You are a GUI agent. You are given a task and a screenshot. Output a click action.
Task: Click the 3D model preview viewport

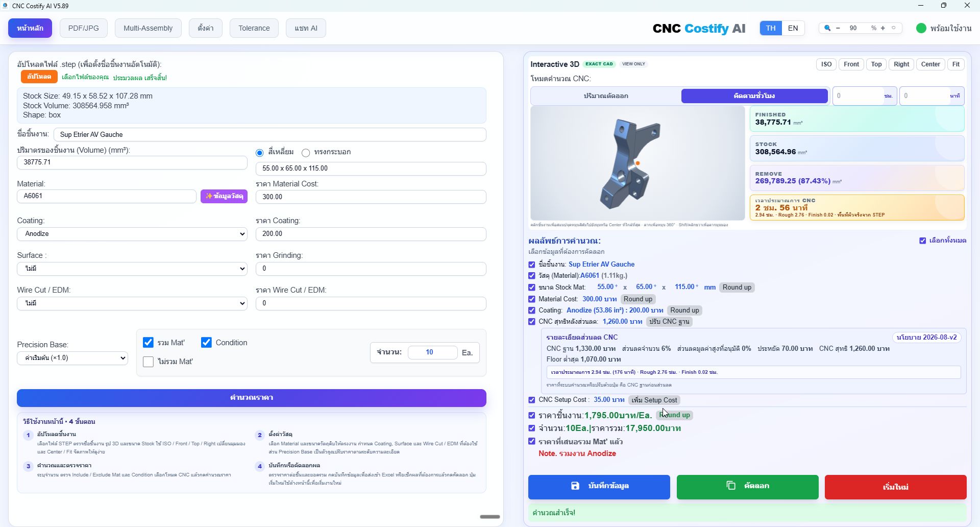click(x=638, y=163)
